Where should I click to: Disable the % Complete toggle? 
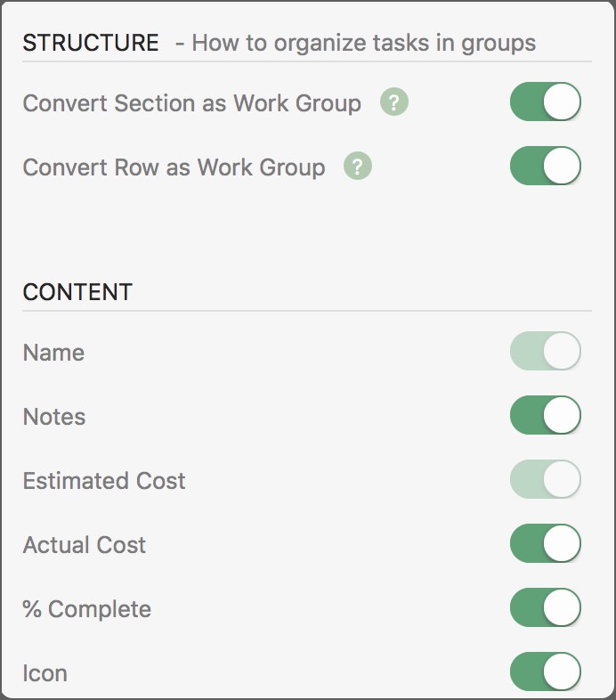pyautogui.click(x=545, y=608)
